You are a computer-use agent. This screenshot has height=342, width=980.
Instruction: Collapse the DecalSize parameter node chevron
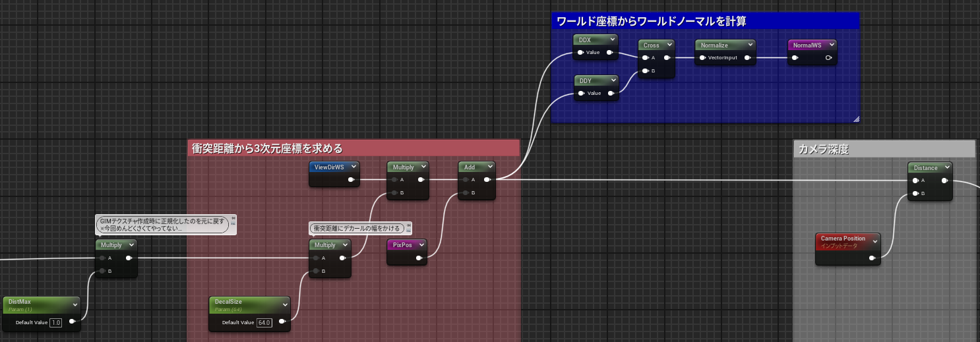[x=284, y=304]
